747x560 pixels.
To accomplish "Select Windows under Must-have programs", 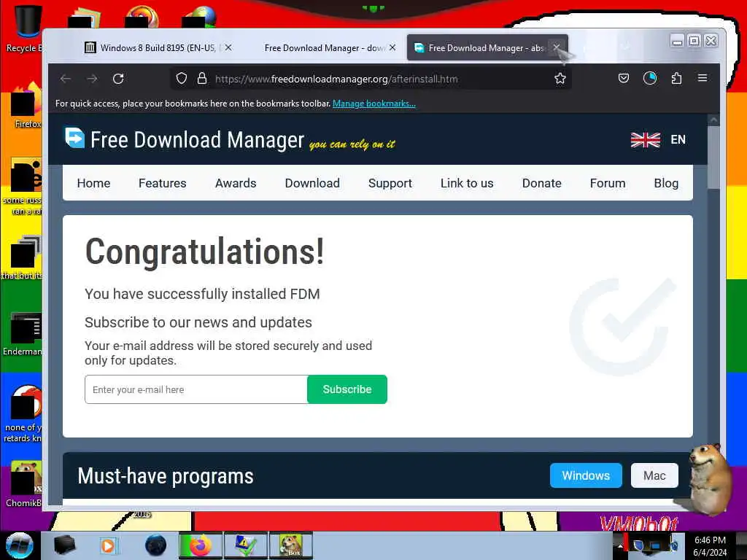I will [x=586, y=475].
